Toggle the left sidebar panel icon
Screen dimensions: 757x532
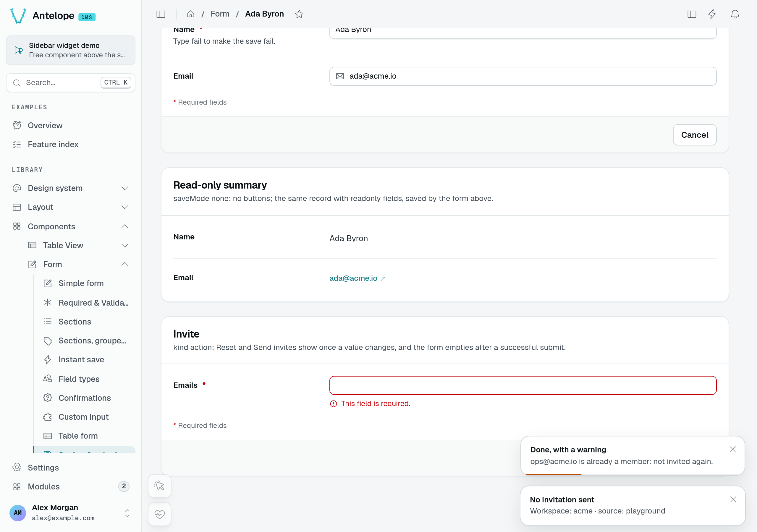161,14
